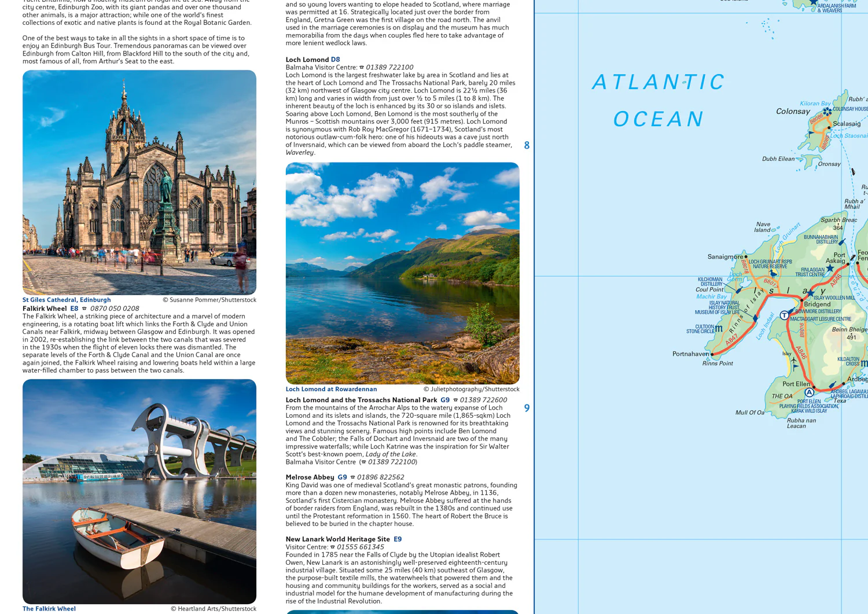The image size is (868, 614).
Task: Click the golf flag below Islay airport
Action: pos(795,367)
